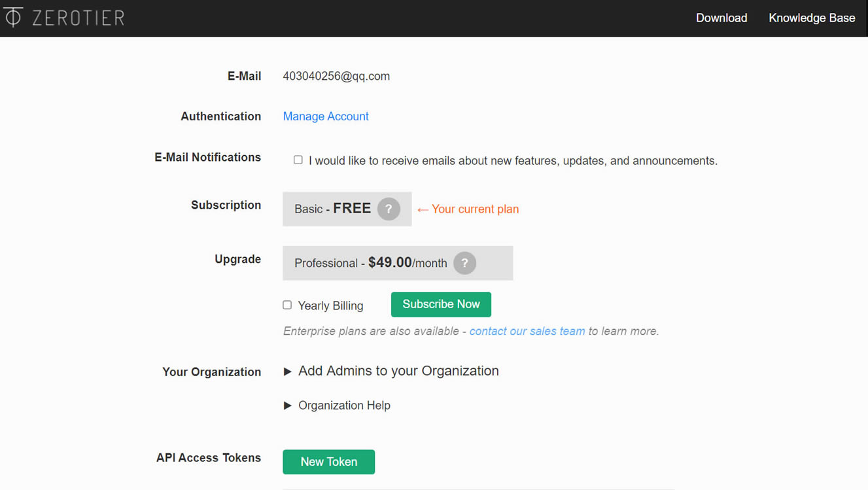The height and width of the screenshot is (490, 868).
Task: Expand the Organization Help section
Action: (337, 406)
